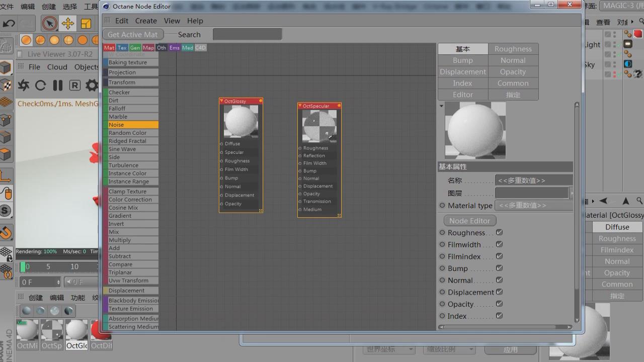Click the properties panel horizontal scrollbar

pos(505,327)
